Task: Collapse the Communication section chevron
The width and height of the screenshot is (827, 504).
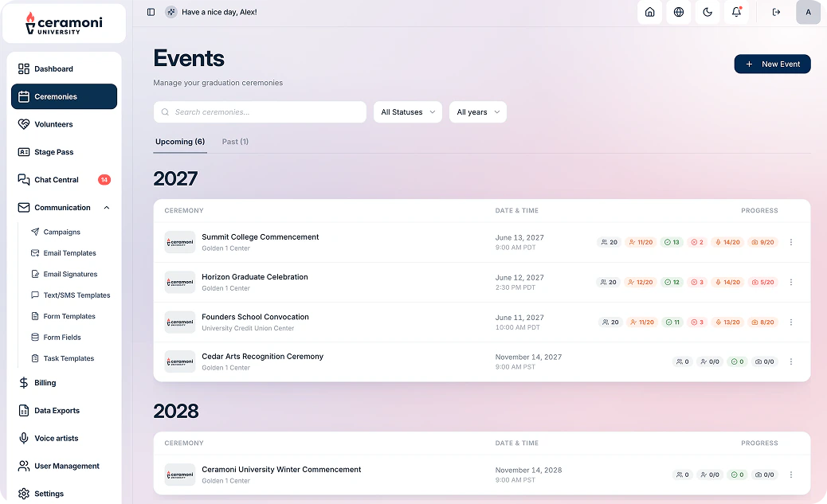Action: click(x=107, y=208)
